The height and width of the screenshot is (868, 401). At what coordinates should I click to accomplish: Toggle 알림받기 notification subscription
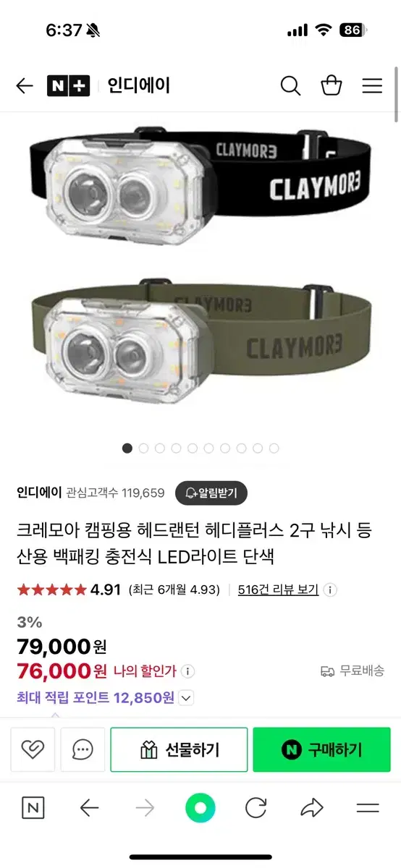[x=211, y=493]
